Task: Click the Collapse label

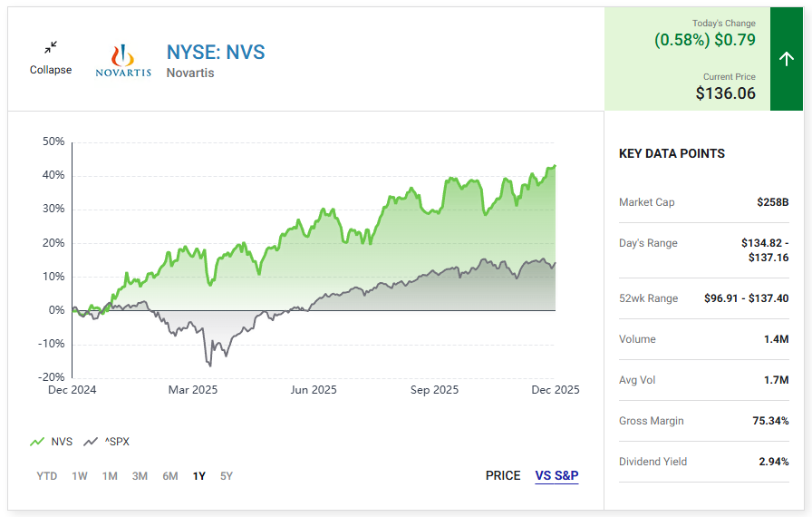Action: [x=51, y=70]
